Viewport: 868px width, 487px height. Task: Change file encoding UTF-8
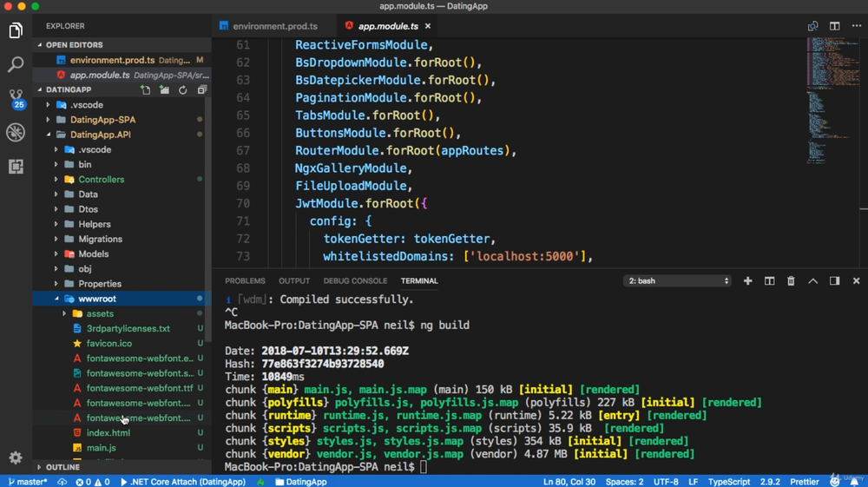tap(666, 482)
